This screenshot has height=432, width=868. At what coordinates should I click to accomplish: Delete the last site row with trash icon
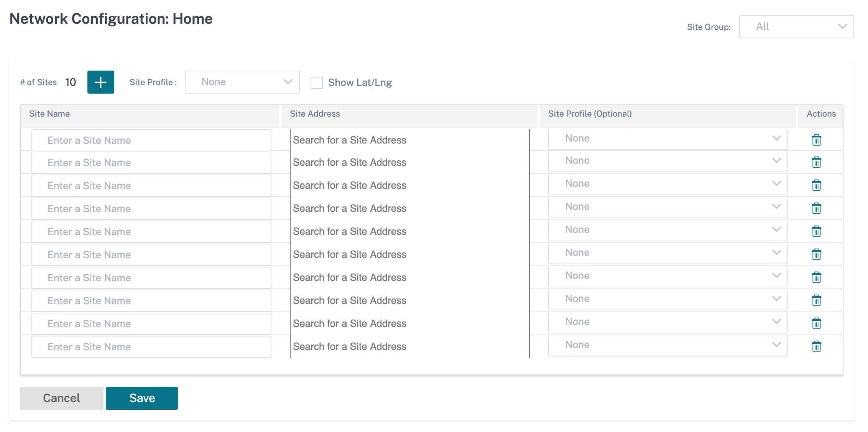point(816,346)
